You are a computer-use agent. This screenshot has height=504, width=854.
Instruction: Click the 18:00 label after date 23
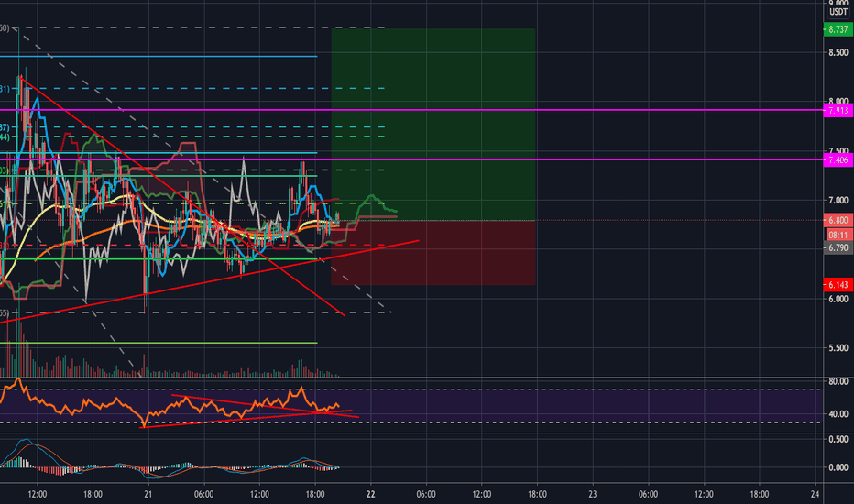click(760, 494)
